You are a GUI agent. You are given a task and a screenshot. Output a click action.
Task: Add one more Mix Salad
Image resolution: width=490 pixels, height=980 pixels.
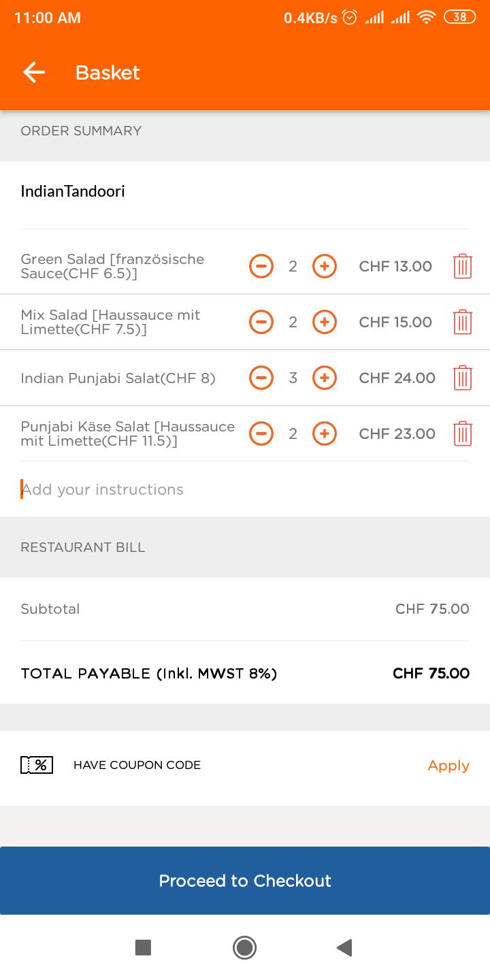[325, 322]
